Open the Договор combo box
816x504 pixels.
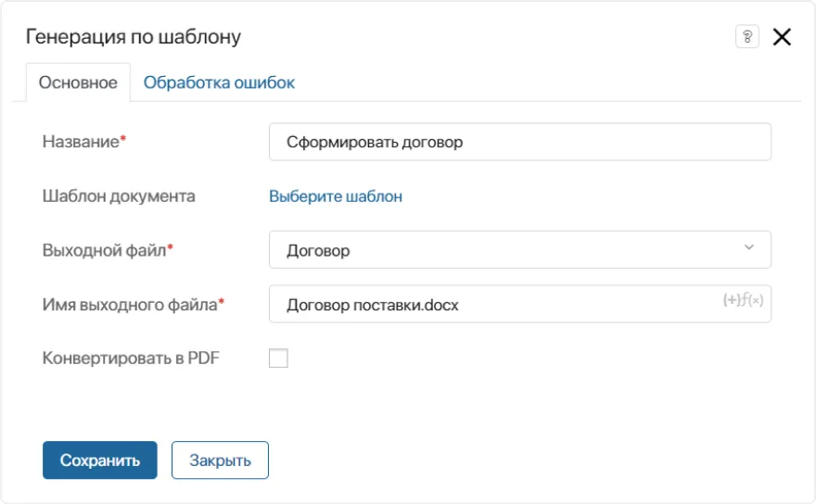[501, 250]
